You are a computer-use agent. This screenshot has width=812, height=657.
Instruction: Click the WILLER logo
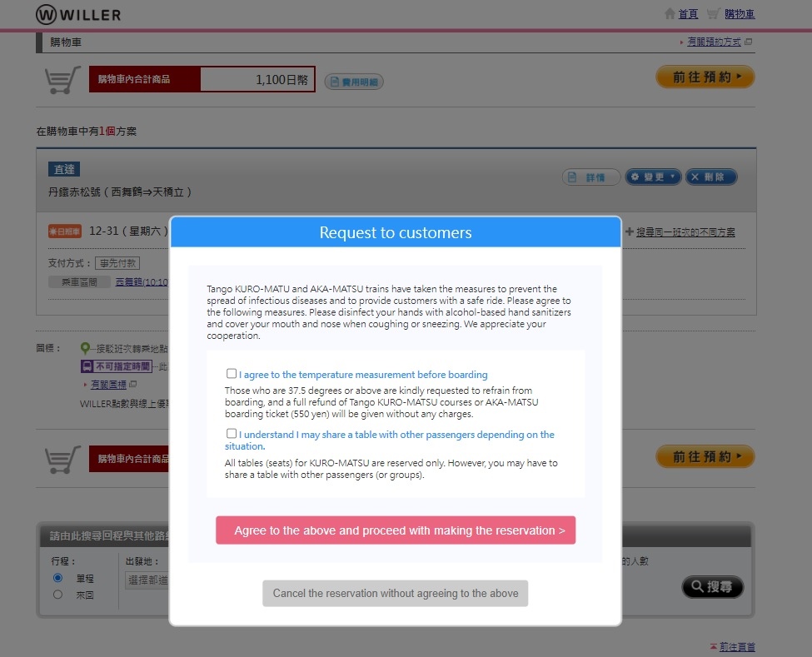tap(78, 14)
